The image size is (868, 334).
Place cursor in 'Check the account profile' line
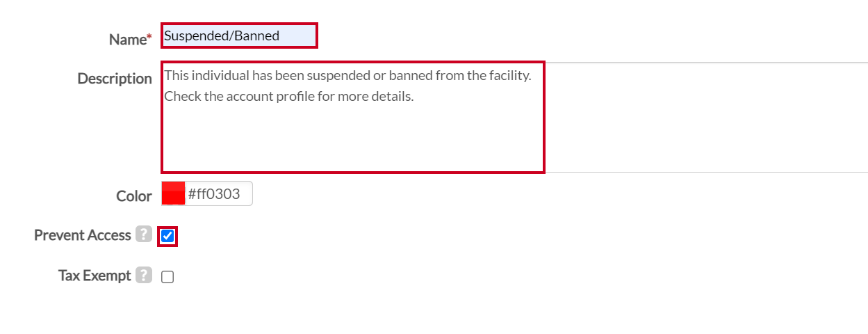click(289, 96)
